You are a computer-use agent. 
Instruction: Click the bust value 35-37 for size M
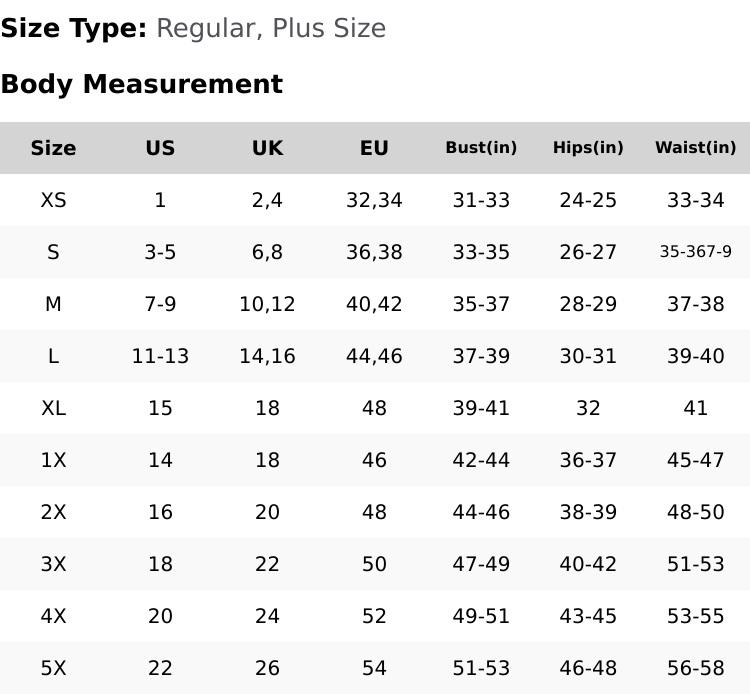tap(481, 304)
